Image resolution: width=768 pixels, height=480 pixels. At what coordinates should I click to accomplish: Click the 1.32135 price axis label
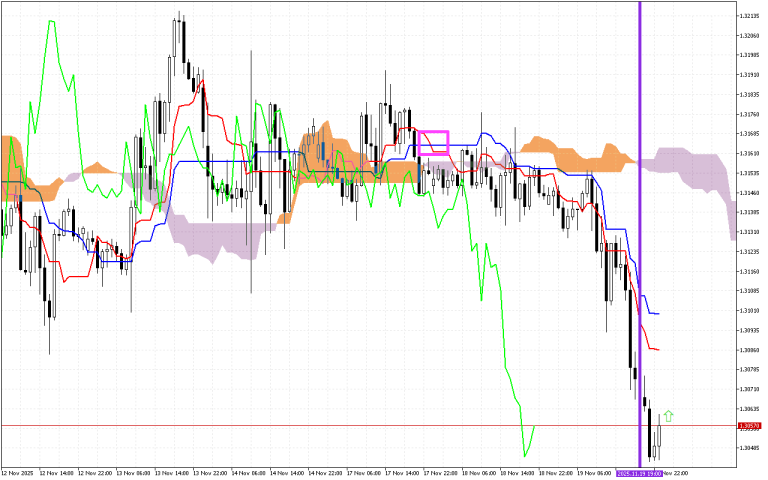[x=749, y=16]
